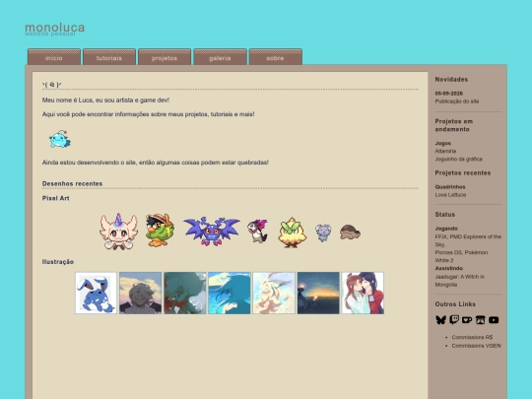Open the Commissions VGEN link
Viewport: 532px width, 399px height.
[x=476, y=346]
